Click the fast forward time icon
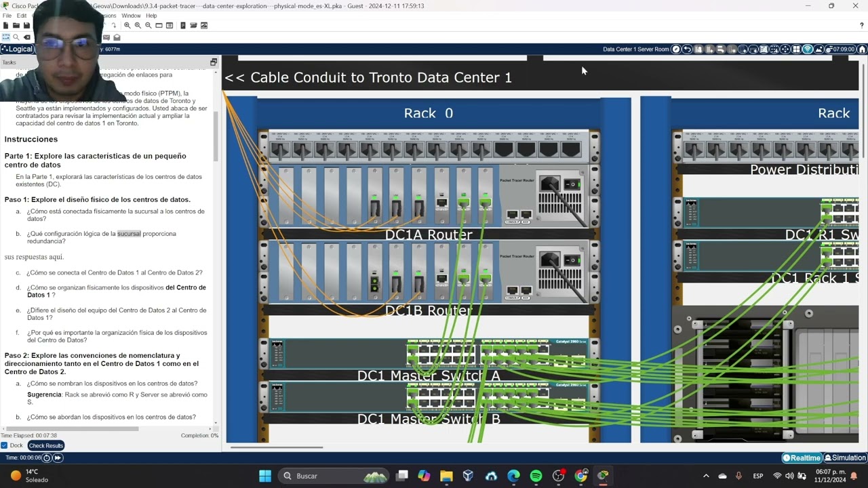868x488 pixels. pos(58,457)
